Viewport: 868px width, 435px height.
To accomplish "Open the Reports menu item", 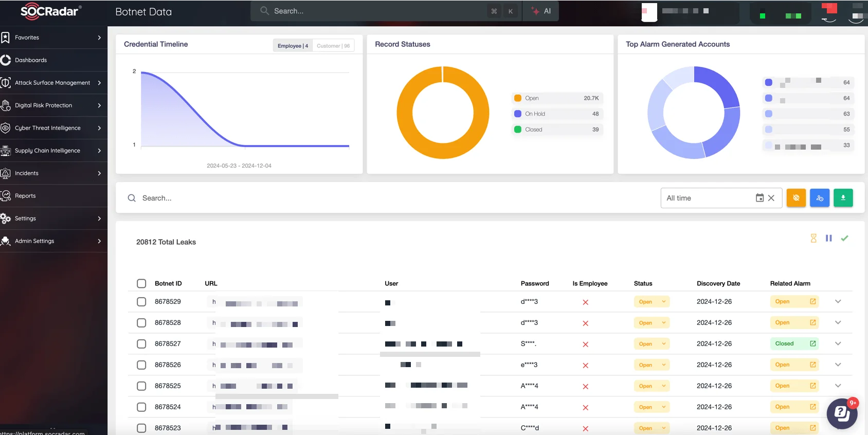I will [x=53, y=196].
